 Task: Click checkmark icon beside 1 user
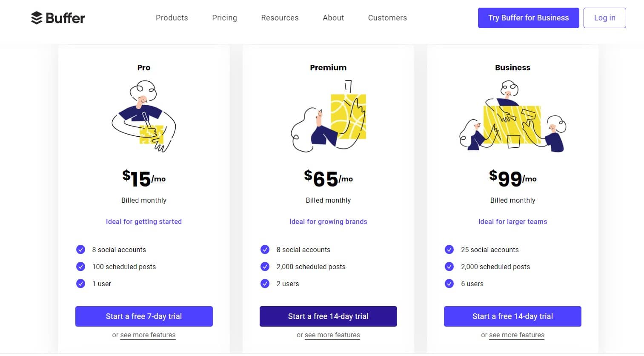pyautogui.click(x=80, y=284)
